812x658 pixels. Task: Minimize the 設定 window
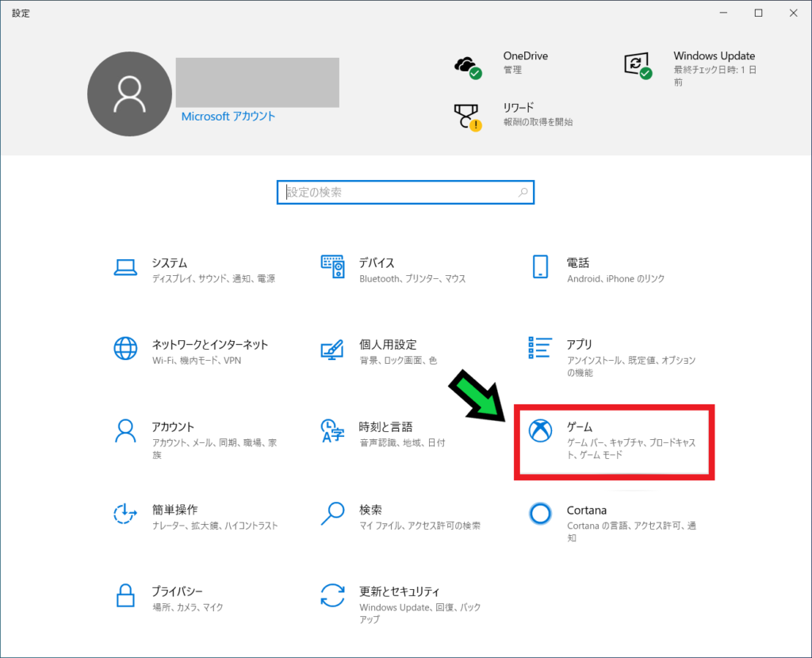723,13
